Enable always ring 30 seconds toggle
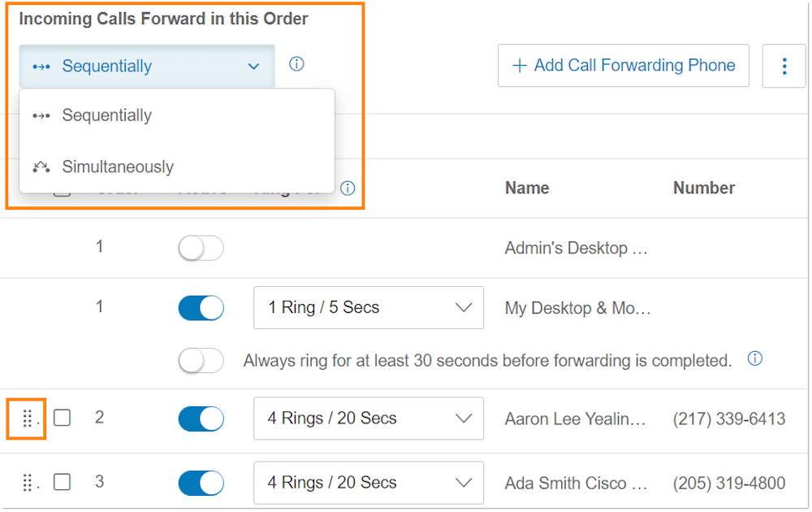This screenshot has height=512, width=812. (201, 360)
